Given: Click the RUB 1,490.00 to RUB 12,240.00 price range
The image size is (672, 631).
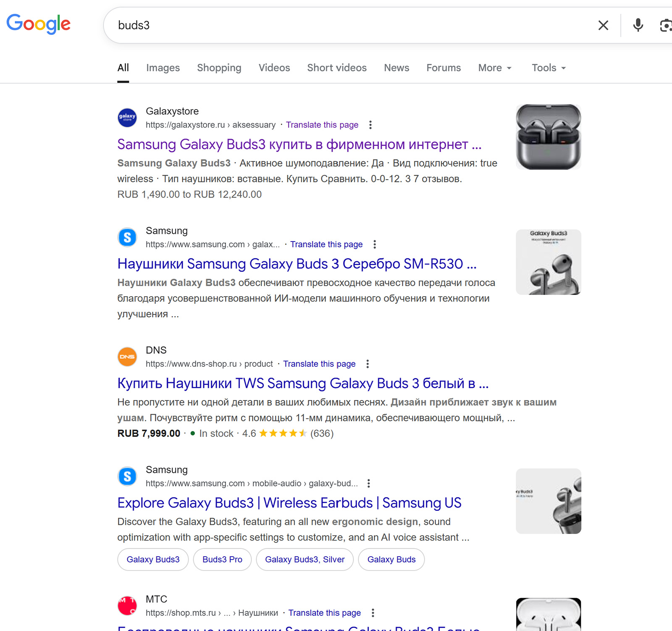Looking at the screenshot, I should coord(189,195).
